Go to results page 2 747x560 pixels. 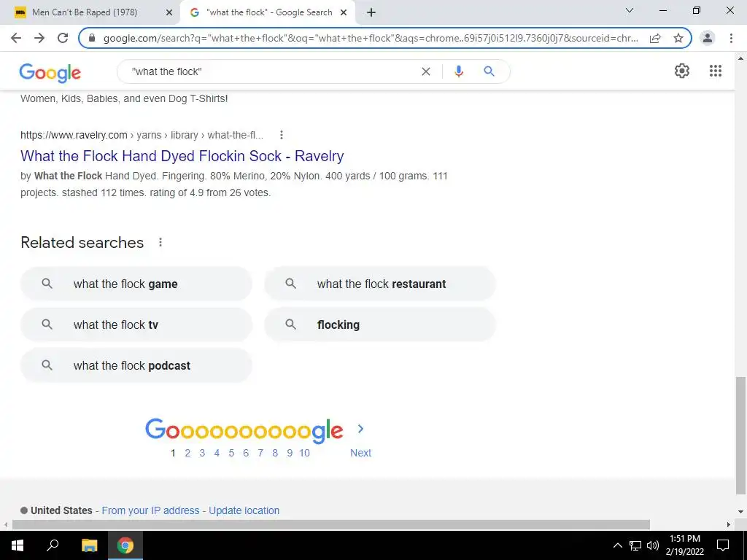coord(187,453)
